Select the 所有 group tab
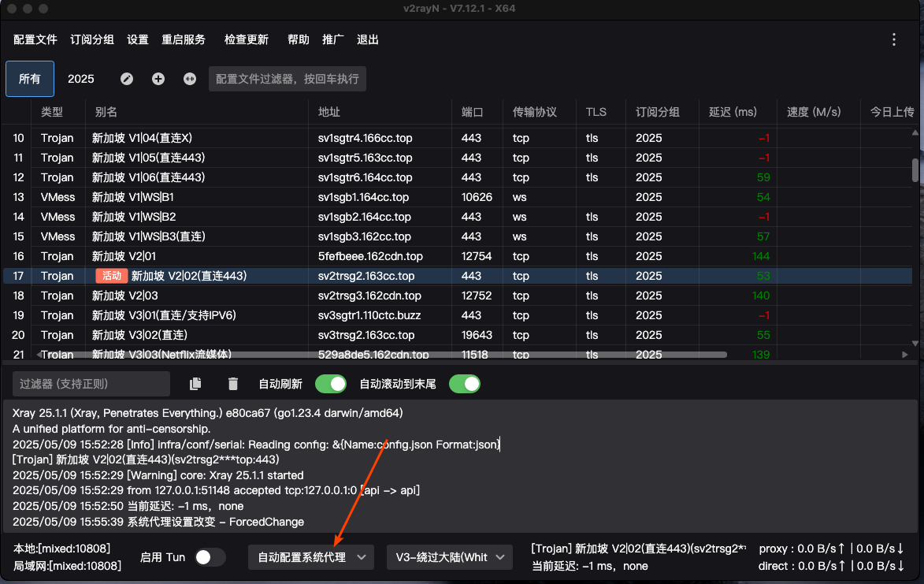 (30, 79)
